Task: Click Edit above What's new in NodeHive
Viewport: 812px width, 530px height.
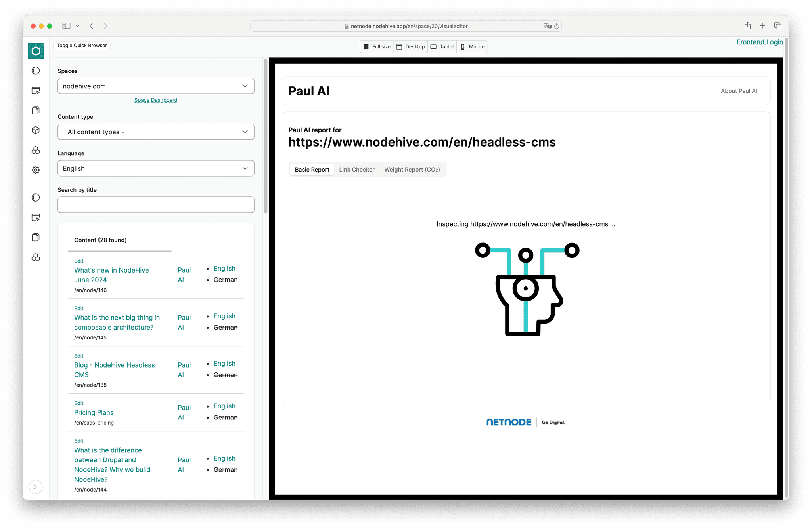Action: pyautogui.click(x=79, y=261)
